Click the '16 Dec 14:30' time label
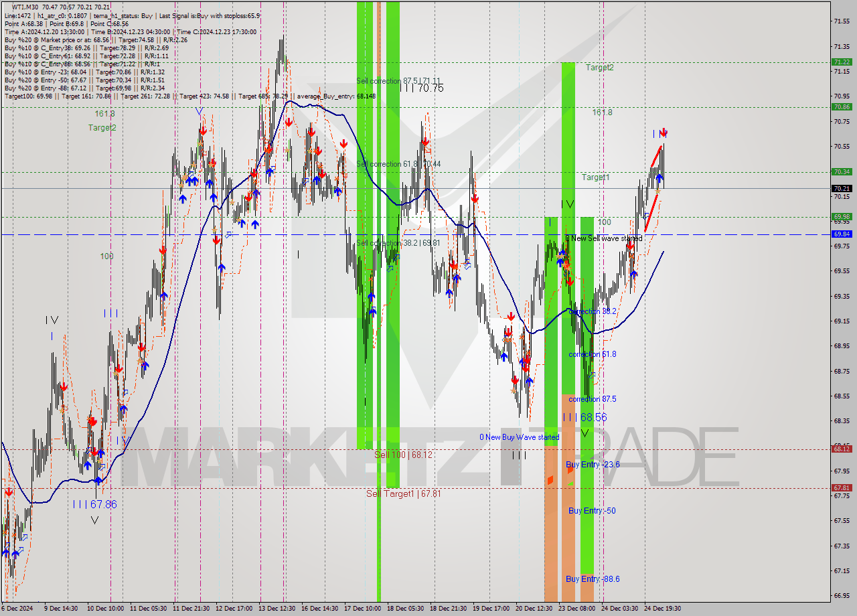857x616 pixels. click(x=319, y=609)
